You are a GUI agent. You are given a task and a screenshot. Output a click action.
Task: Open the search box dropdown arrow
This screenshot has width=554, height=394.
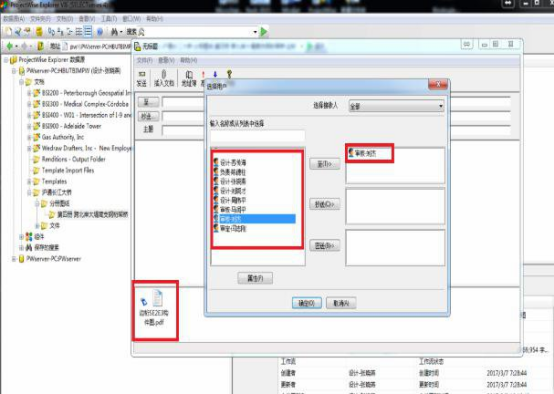(255, 32)
